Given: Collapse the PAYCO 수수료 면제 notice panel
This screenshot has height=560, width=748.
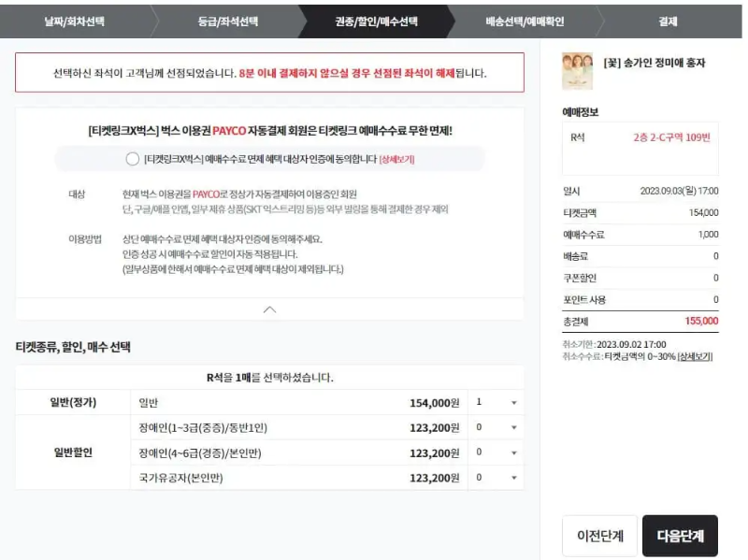Looking at the screenshot, I should [270, 309].
